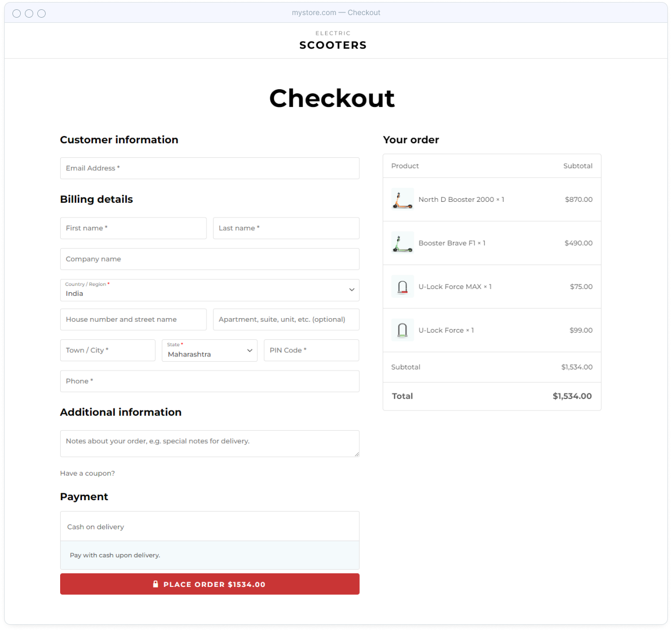The height and width of the screenshot is (631, 672).
Task: Focus the Company name field
Action: click(x=209, y=259)
